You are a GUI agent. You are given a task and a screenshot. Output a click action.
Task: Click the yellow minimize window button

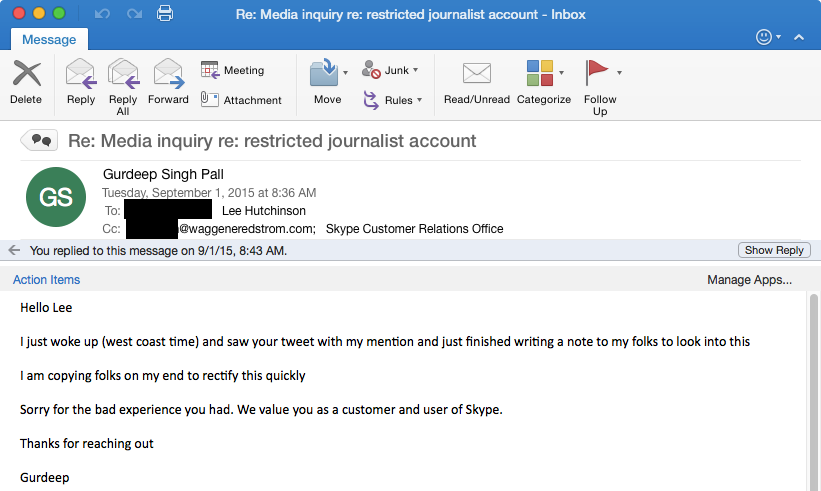(39, 13)
